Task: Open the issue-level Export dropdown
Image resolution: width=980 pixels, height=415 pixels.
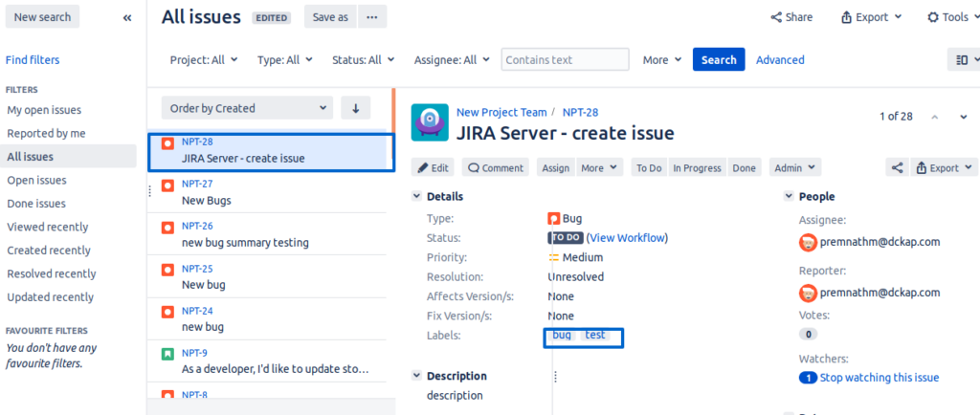Action: [x=945, y=168]
